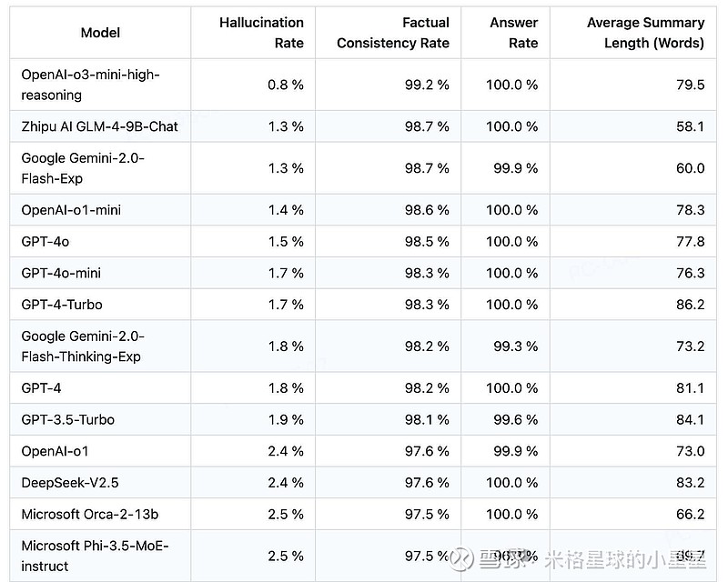Select the 86.2 summary length value
Image resolution: width=728 pixels, height=582 pixels.
tap(690, 305)
